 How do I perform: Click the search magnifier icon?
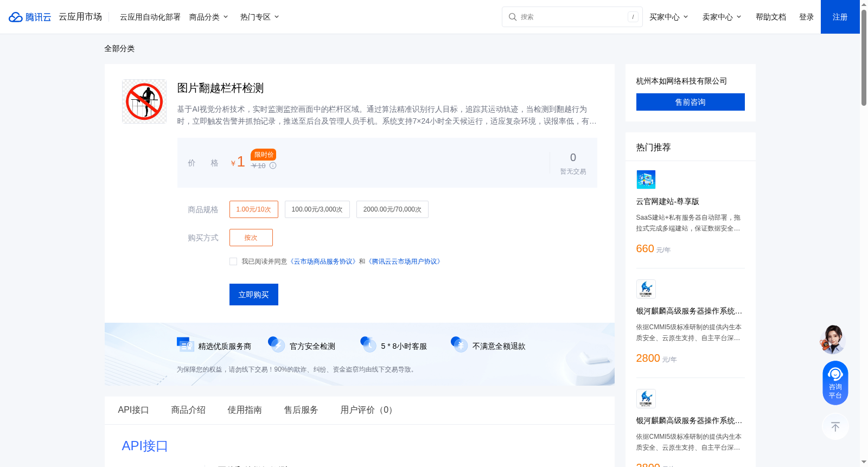point(513,17)
